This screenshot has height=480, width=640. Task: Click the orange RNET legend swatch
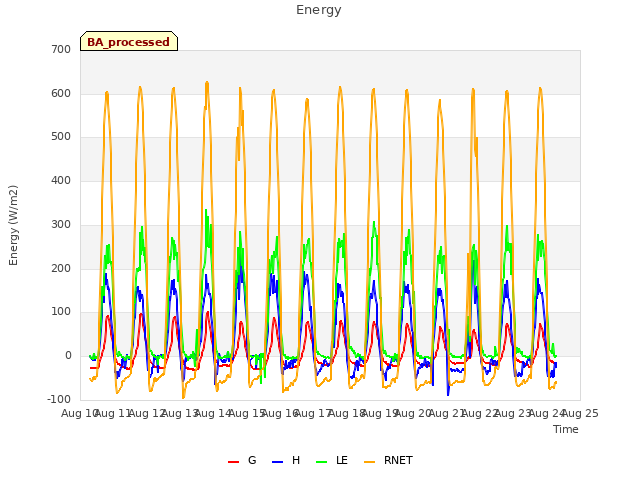[369, 462]
